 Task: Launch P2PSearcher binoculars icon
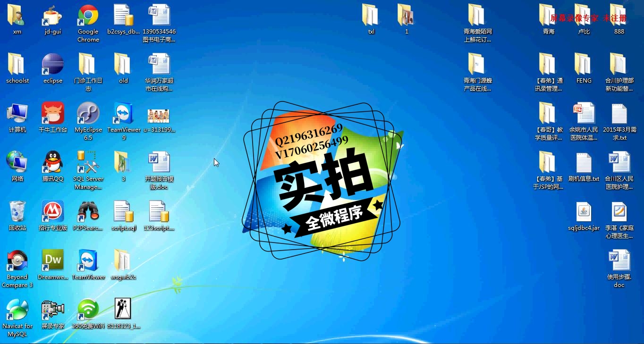88,211
